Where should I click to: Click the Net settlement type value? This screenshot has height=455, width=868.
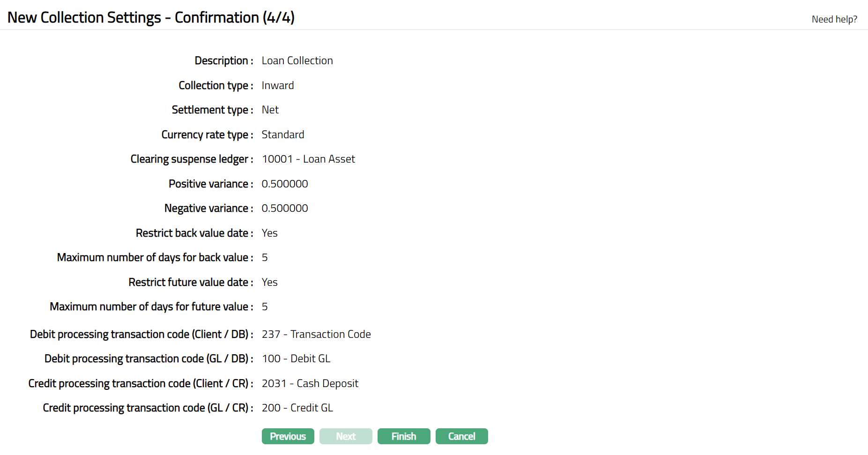click(x=270, y=110)
